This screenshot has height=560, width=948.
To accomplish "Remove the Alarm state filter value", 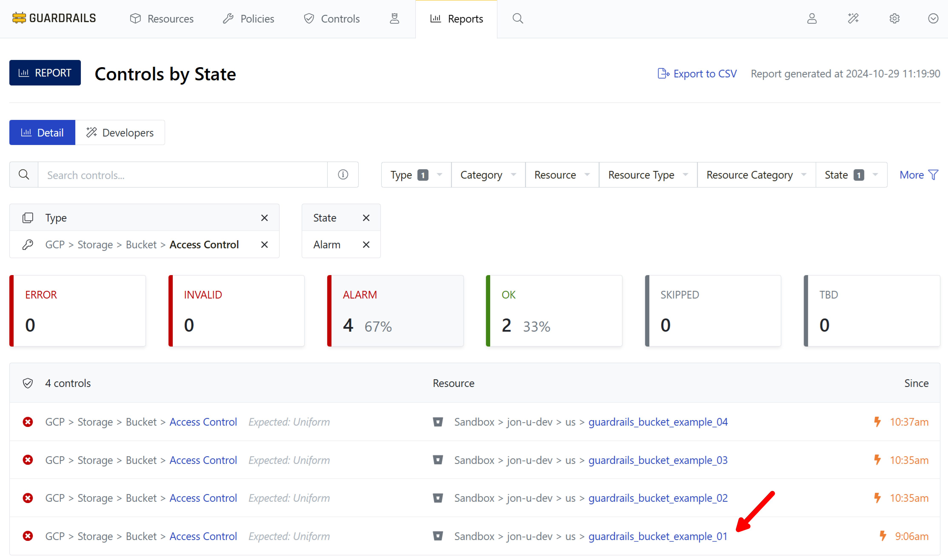I will [366, 244].
